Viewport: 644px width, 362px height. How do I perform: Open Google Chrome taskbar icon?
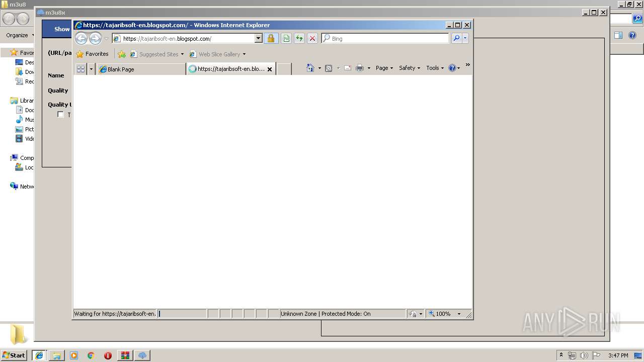pos(91,355)
